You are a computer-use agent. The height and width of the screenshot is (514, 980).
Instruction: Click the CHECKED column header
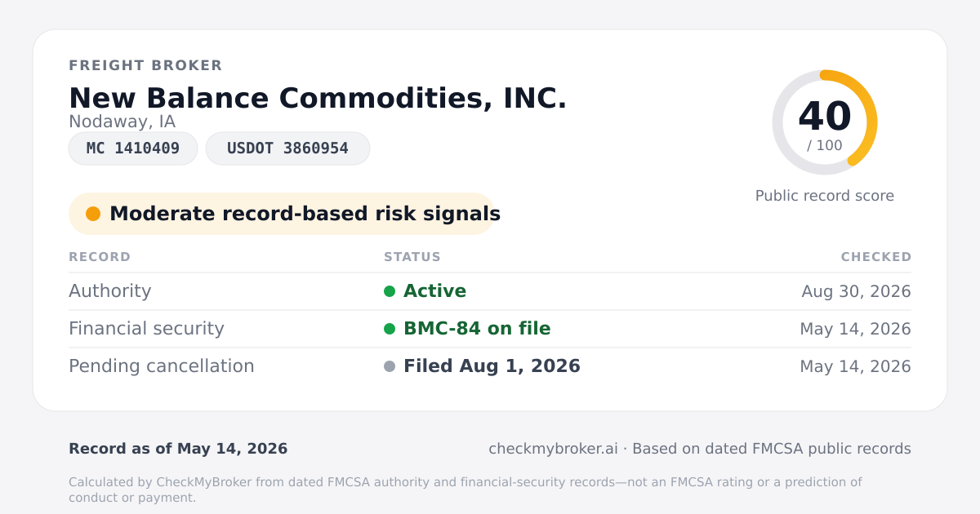876,257
